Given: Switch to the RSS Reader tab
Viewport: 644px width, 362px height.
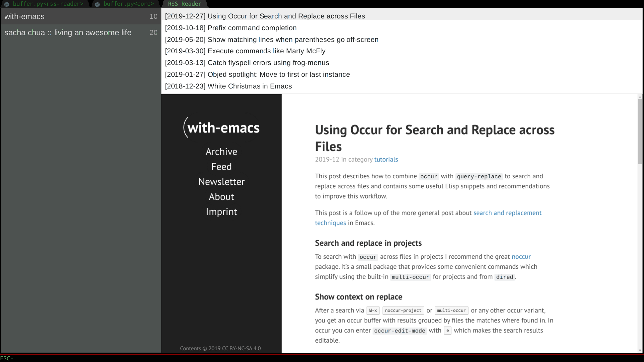Looking at the screenshot, I should 184,4.
